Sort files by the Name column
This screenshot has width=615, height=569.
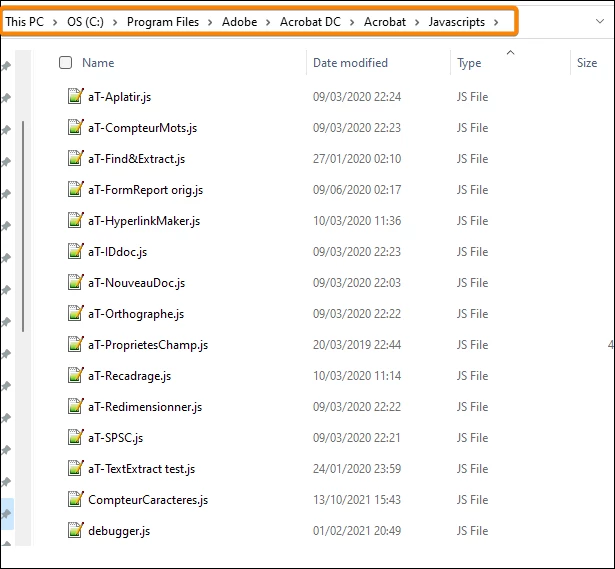tap(98, 63)
